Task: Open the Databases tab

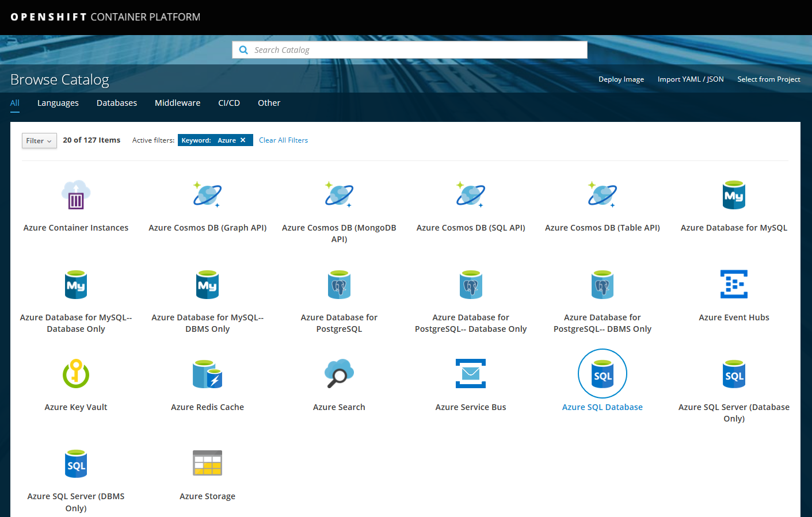Action: coord(117,103)
